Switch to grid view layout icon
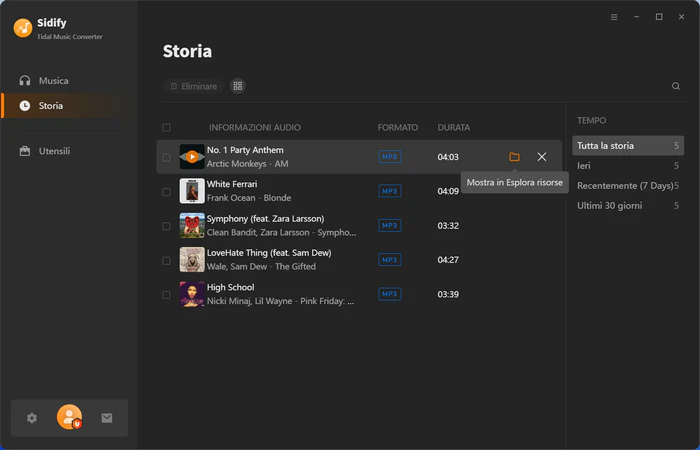 click(x=238, y=86)
